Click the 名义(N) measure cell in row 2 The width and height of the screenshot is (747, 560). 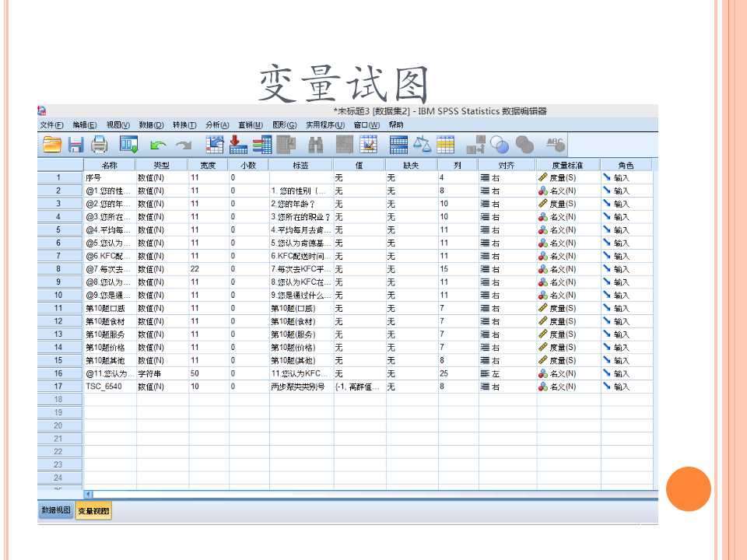click(x=568, y=191)
